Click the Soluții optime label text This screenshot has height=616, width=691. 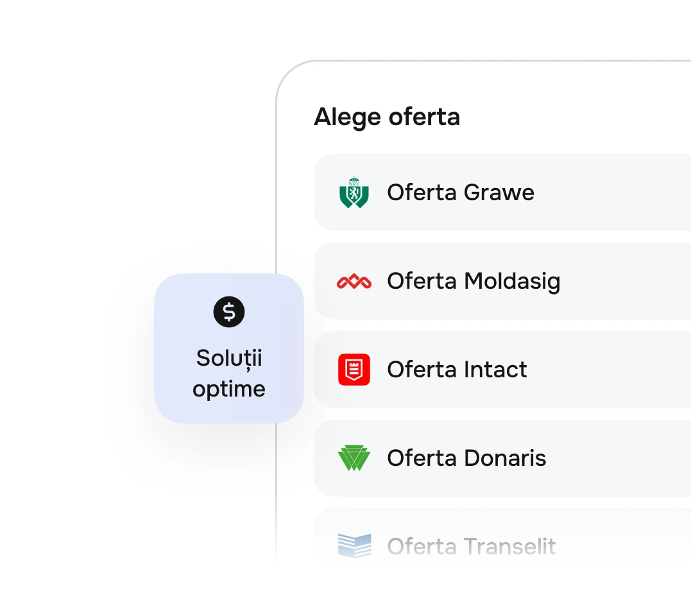(x=229, y=373)
